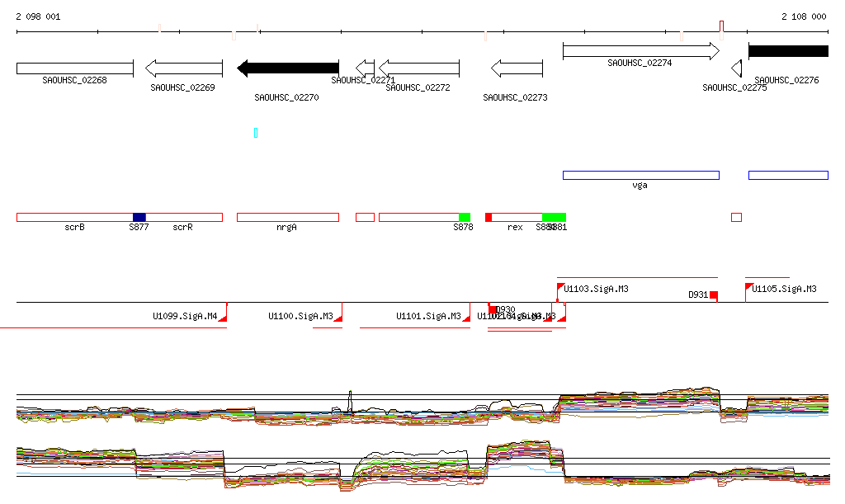Click the scrB label text

point(75,227)
